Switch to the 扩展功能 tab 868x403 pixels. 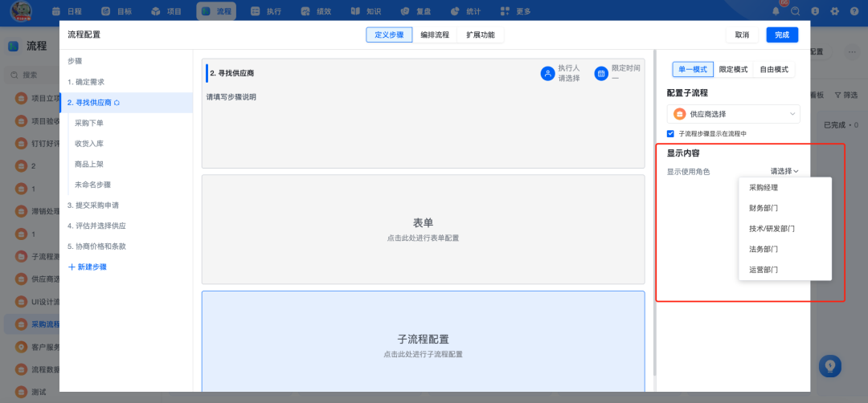point(481,35)
